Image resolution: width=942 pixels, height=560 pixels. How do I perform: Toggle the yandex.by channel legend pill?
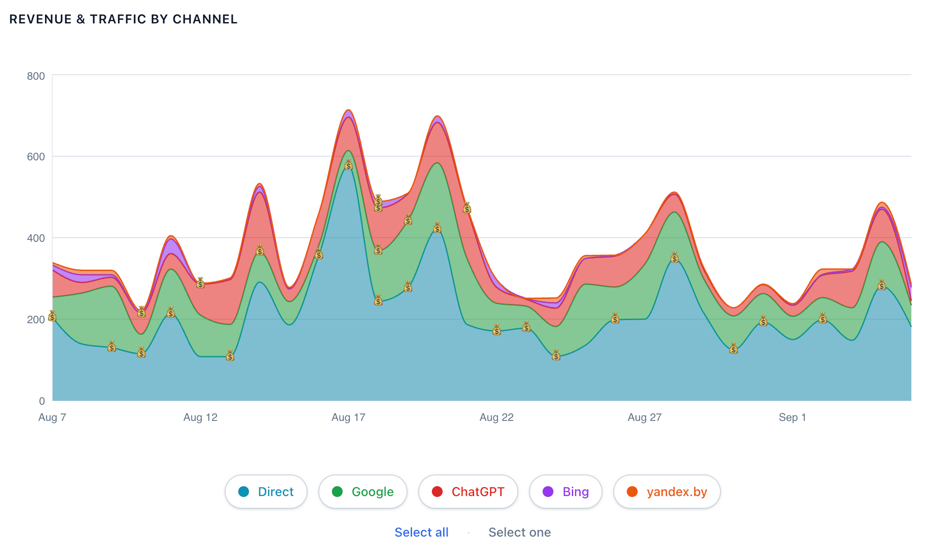tap(667, 492)
